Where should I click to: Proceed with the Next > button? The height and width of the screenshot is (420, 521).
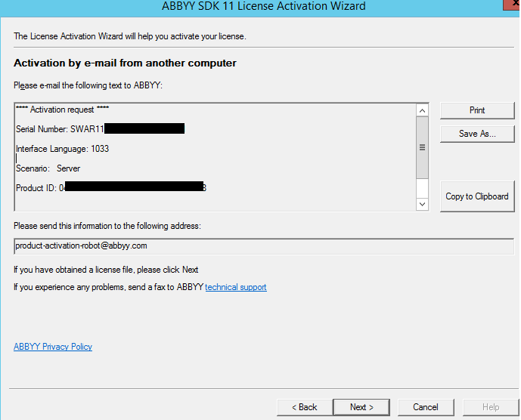[361, 407]
